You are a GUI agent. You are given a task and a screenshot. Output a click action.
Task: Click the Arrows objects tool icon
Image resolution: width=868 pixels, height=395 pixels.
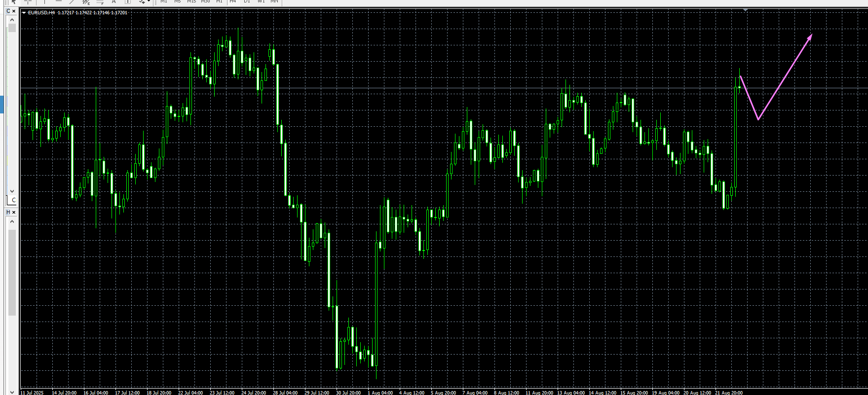(142, 1)
